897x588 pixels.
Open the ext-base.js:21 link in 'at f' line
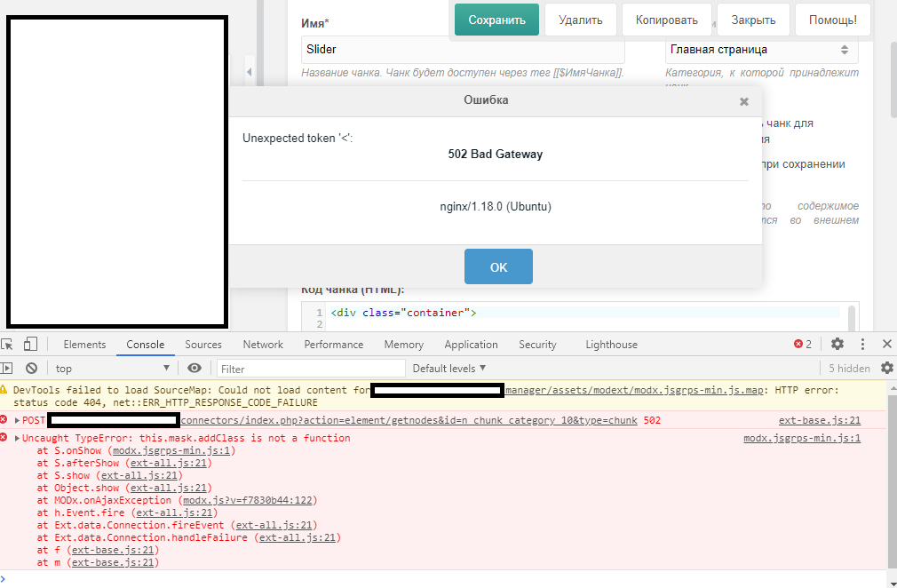(x=113, y=550)
